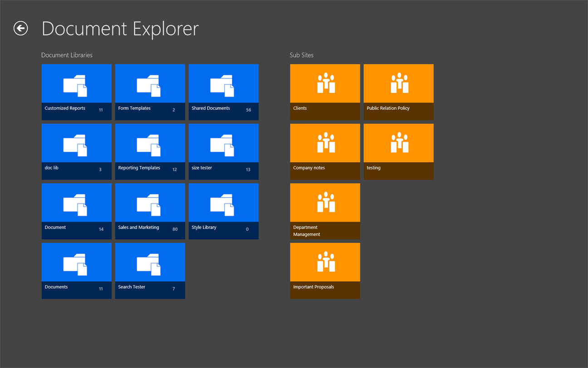Screen dimensions: 588x368
Task: Click the doc lib label
Action: tap(51, 168)
